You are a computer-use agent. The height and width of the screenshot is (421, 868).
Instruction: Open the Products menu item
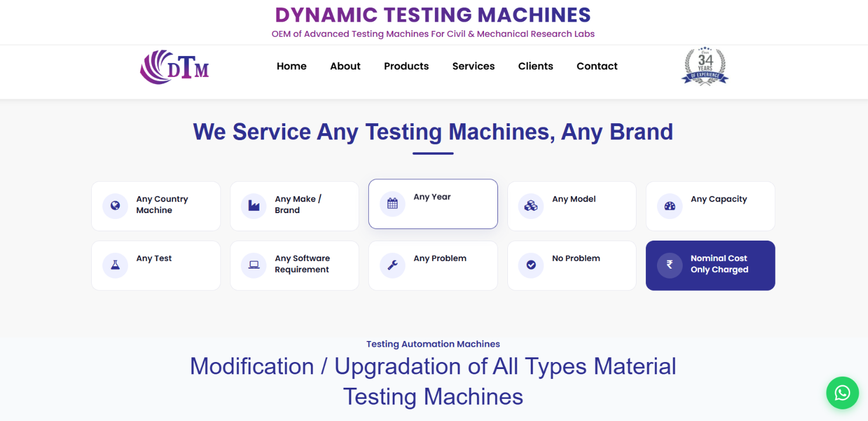click(x=406, y=66)
